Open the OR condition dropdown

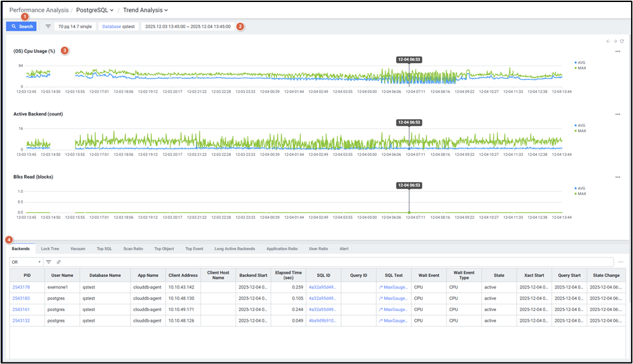26,262
